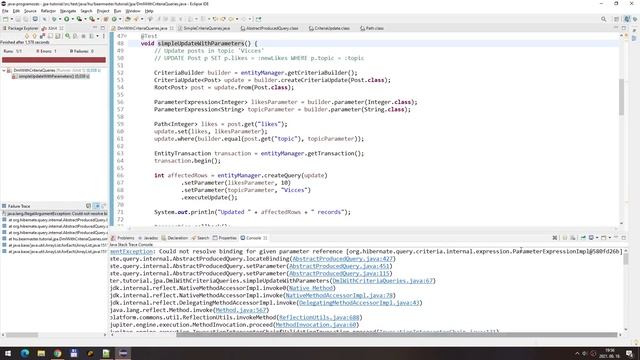The width and height of the screenshot is (640, 360).
Task: Toggle JUnit Show Failures Only
Action: coord(42,36)
